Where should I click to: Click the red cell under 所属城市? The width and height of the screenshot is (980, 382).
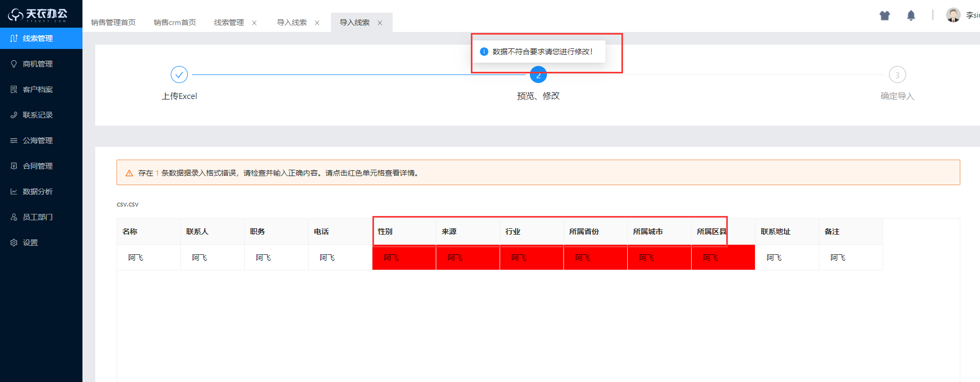point(660,258)
